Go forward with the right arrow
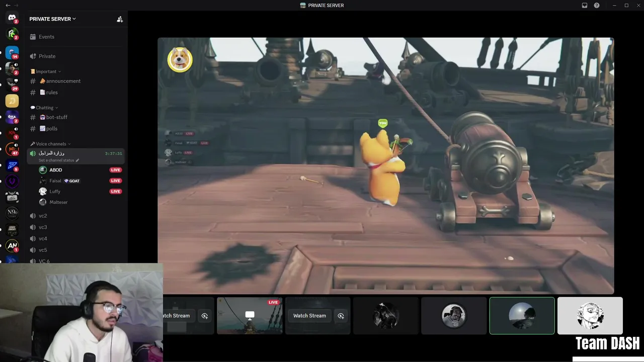The width and height of the screenshot is (644, 362). point(17,5)
